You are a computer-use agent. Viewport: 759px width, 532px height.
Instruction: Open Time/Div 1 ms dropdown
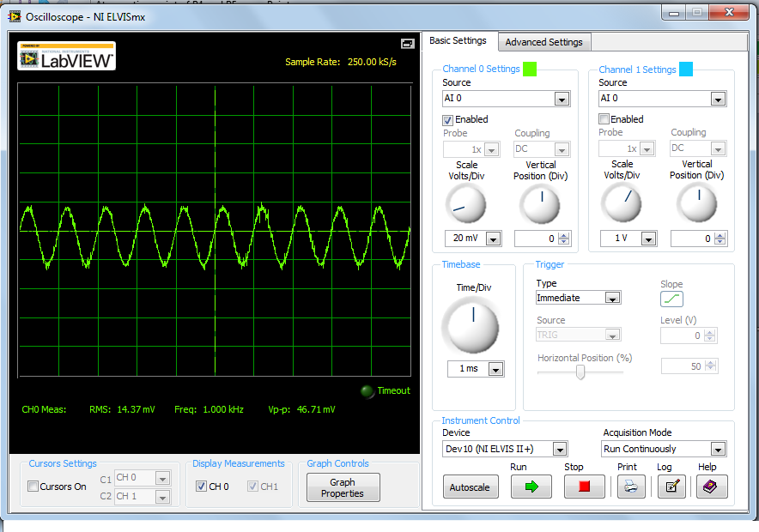(495, 369)
